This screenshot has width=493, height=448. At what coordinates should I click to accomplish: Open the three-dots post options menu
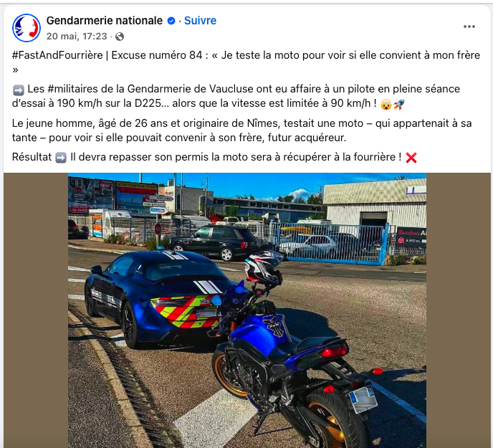tap(469, 27)
